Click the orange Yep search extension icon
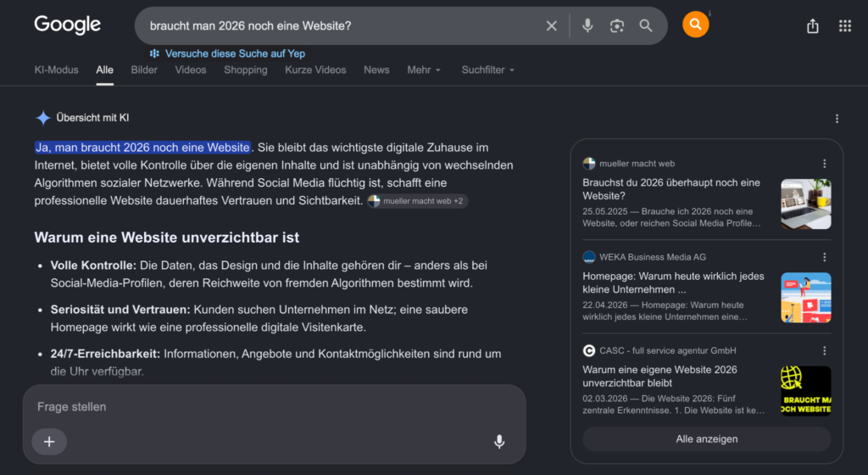 pyautogui.click(x=695, y=25)
